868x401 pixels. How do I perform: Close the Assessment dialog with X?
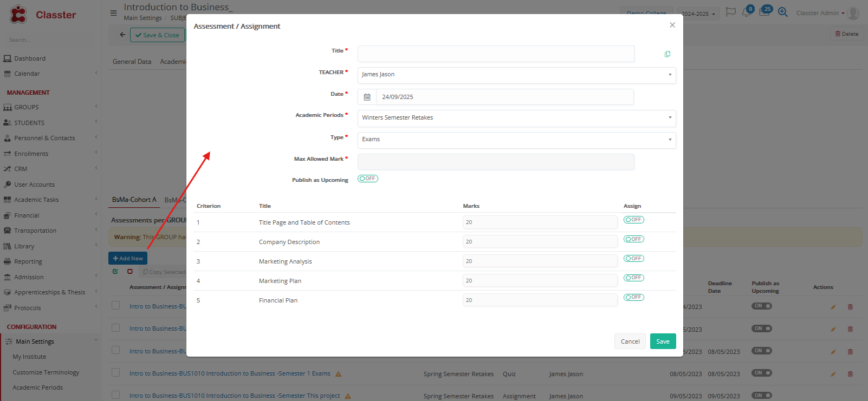[672, 25]
